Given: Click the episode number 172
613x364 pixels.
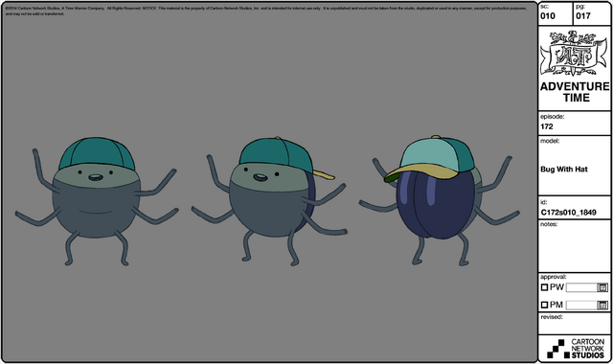Looking at the screenshot, I should tap(547, 126).
